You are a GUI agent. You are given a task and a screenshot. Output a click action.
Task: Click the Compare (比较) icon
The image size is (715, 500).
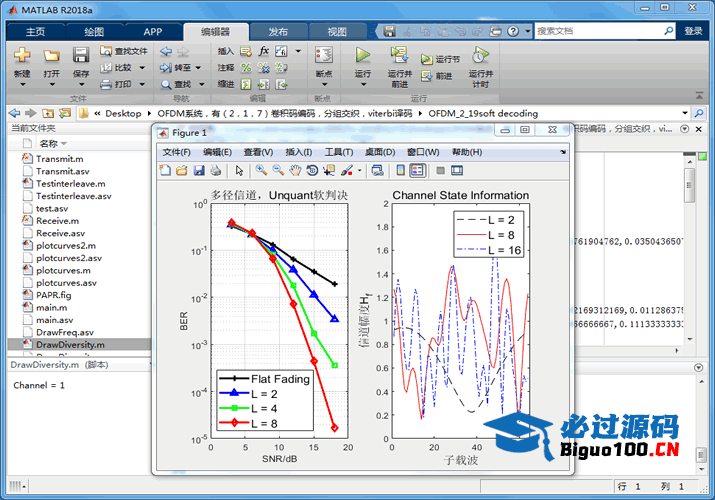click(106, 68)
